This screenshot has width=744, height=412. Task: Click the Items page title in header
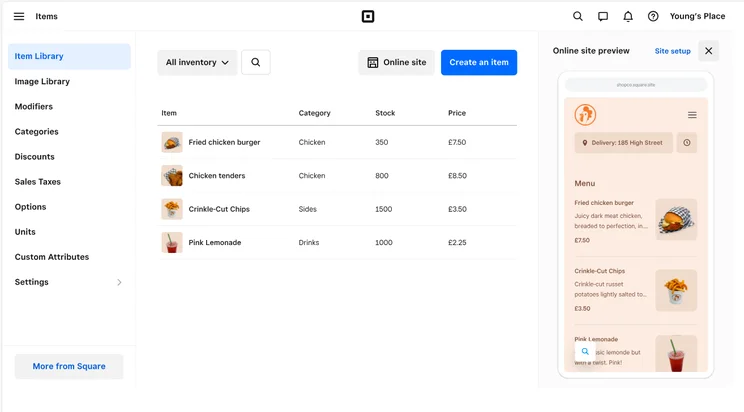46,16
